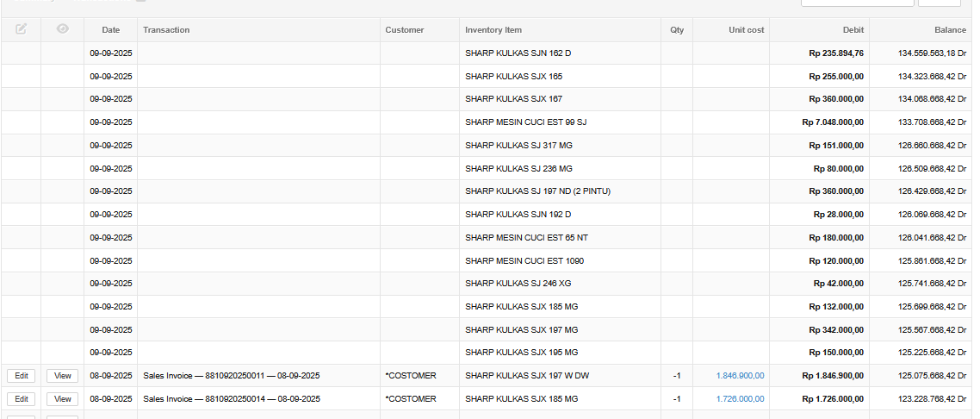Edit Sales Invoice 8810920250014
This screenshot has height=419, width=980.
(22, 399)
